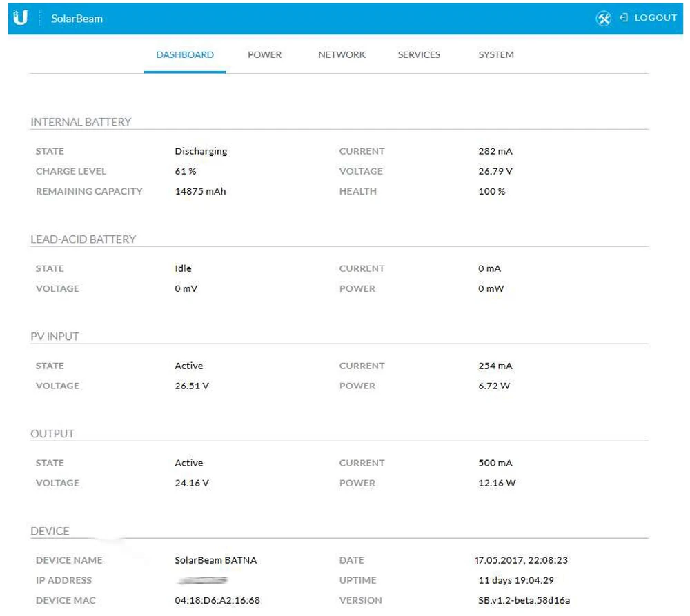Open the SYSTEM tab
The width and height of the screenshot is (690, 616).
[x=496, y=55]
